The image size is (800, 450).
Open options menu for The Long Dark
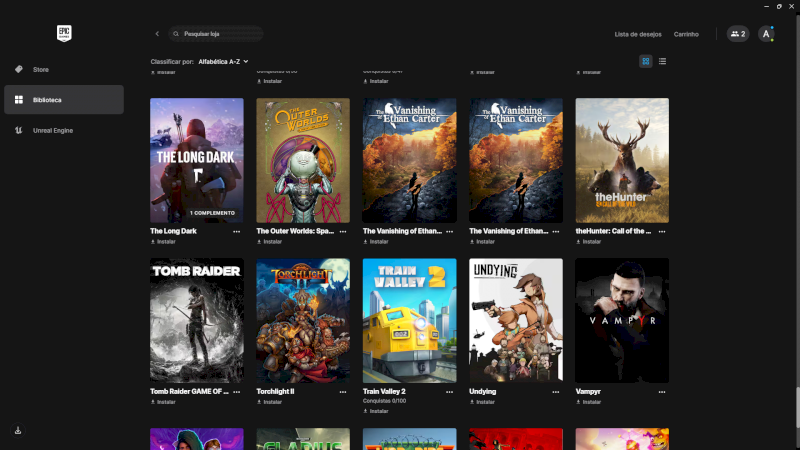tap(237, 231)
